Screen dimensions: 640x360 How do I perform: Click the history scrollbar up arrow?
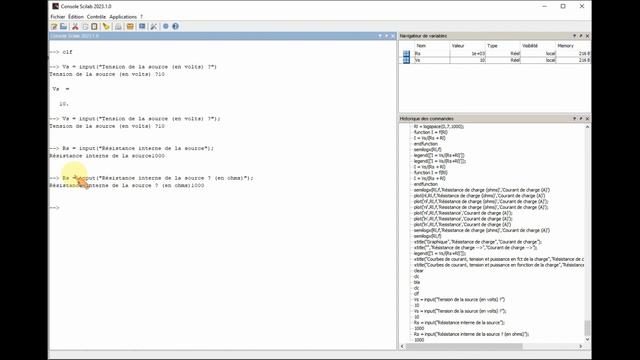[x=587, y=127]
